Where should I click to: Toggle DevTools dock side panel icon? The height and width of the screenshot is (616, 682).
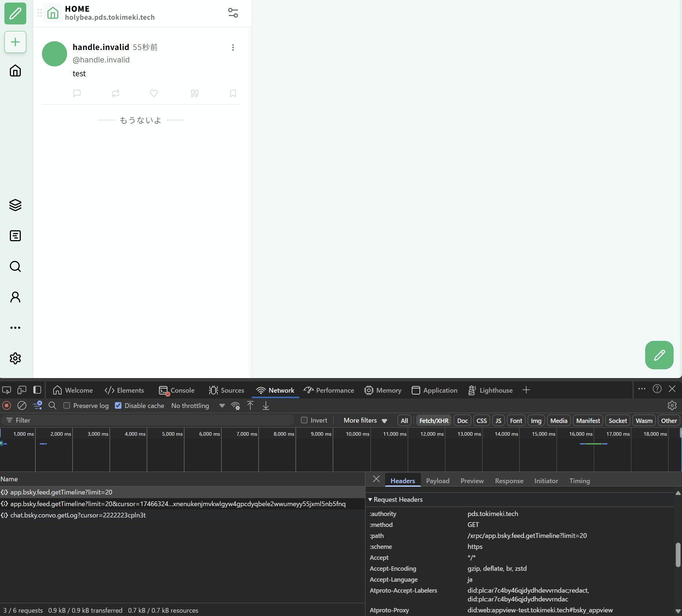(37, 390)
